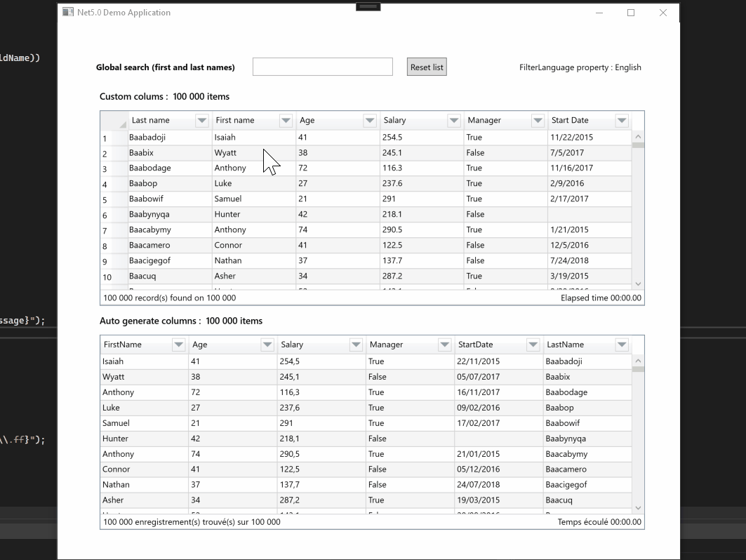Open the FirstName filter in auto-generated grid
746x560 pixels.
pyautogui.click(x=178, y=345)
